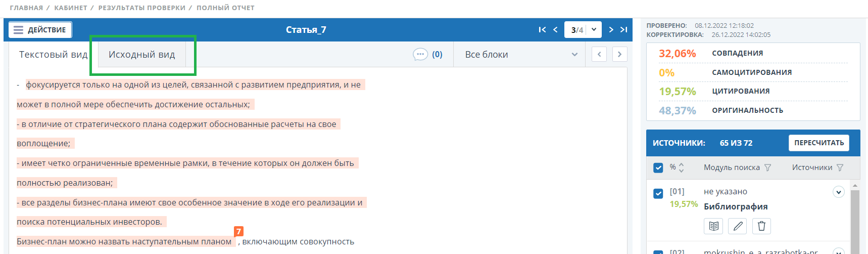This screenshot has width=868, height=254.
Task: Filter by Модуль поиска funnel icon
Action: click(x=768, y=167)
